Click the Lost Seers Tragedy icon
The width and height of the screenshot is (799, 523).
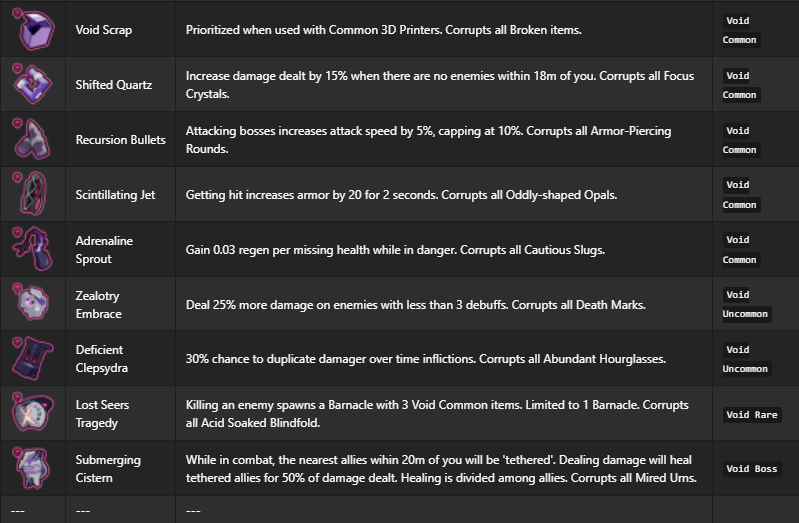click(32, 414)
